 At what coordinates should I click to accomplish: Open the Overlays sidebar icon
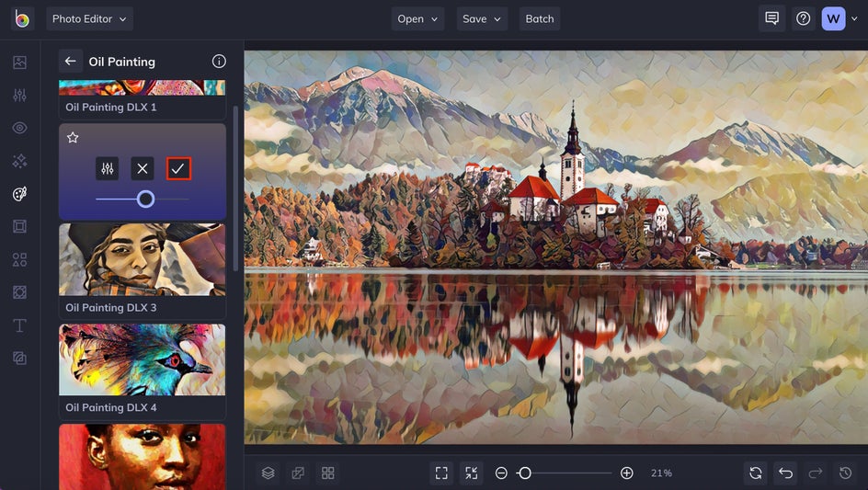tap(19, 292)
